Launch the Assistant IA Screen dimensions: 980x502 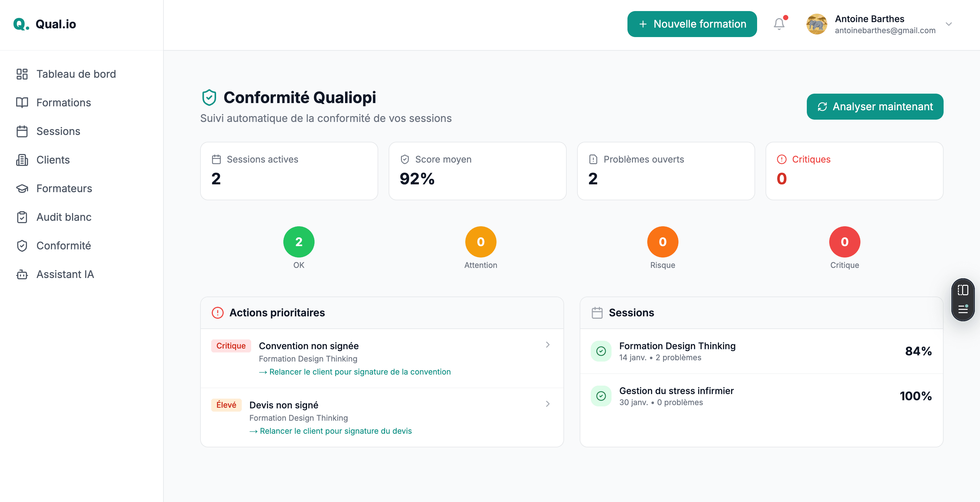[65, 274]
